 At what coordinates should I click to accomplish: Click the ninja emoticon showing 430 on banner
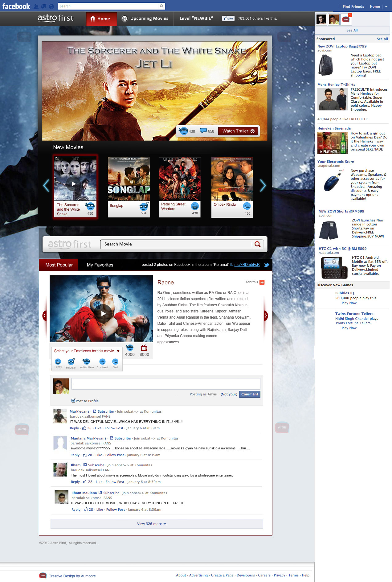pyautogui.click(x=183, y=131)
